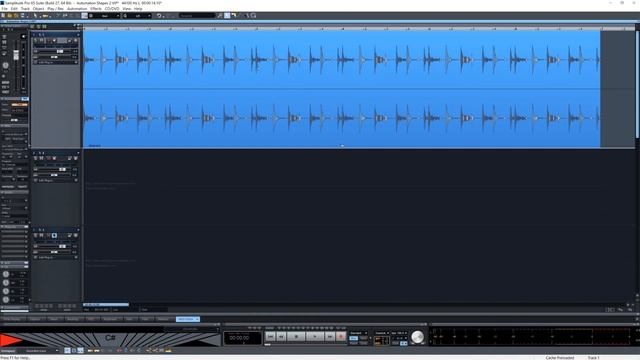Click the highlighted tool icon right of search
Image resolution: width=640 pixels, height=360 pixels.
click(227, 16)
